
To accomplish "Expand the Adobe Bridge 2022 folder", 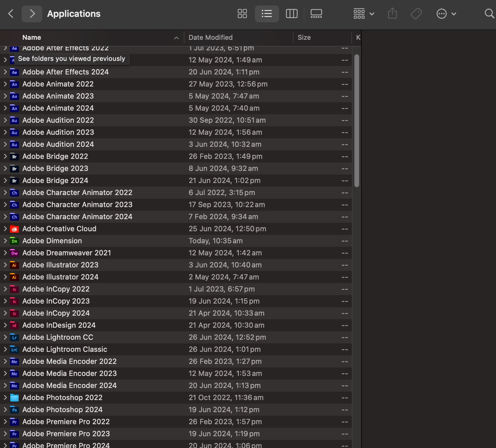I will point(5,156).
